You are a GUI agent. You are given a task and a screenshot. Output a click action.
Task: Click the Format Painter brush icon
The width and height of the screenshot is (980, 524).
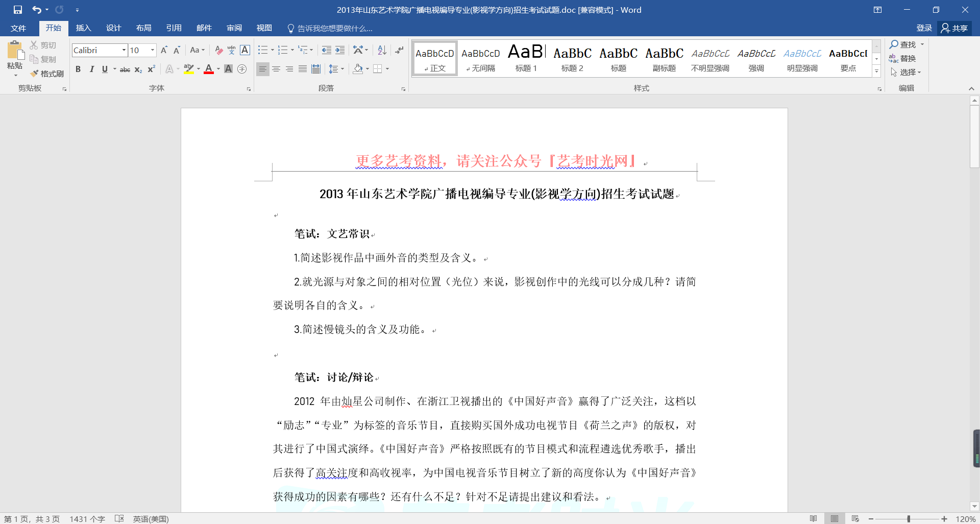pos(35,74)
